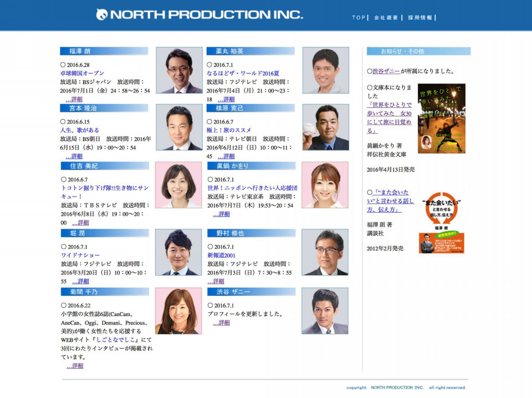The image size is (532, 398).
Task: Open the 世界！ニッポンへ行きたい人応援団 link
Action: (x=253, y=188)
